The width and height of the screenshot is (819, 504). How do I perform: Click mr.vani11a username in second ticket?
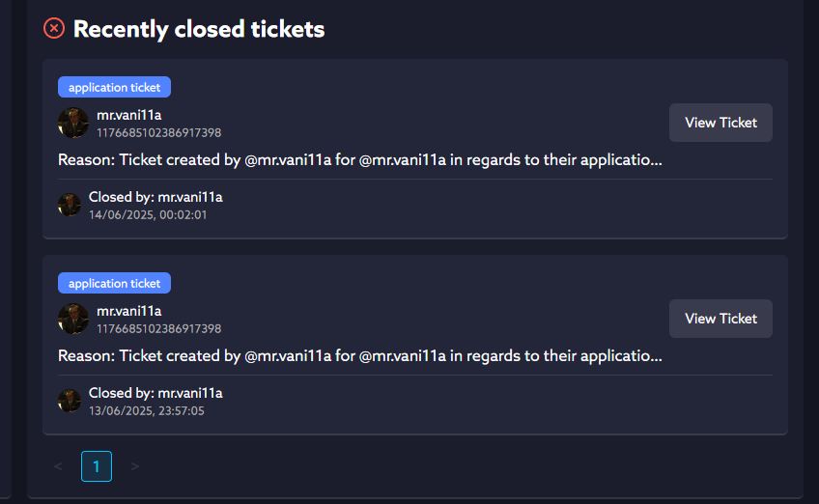click(129, 311)
